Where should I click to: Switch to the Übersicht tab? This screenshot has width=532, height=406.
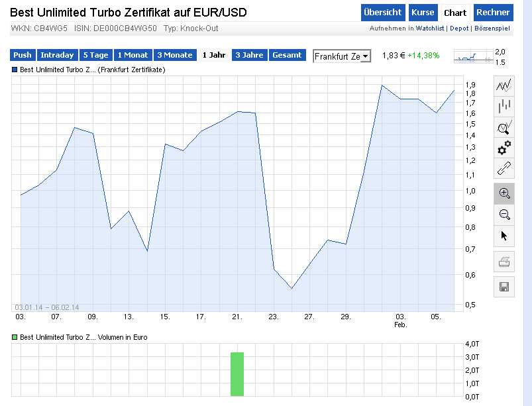[382, 13]
